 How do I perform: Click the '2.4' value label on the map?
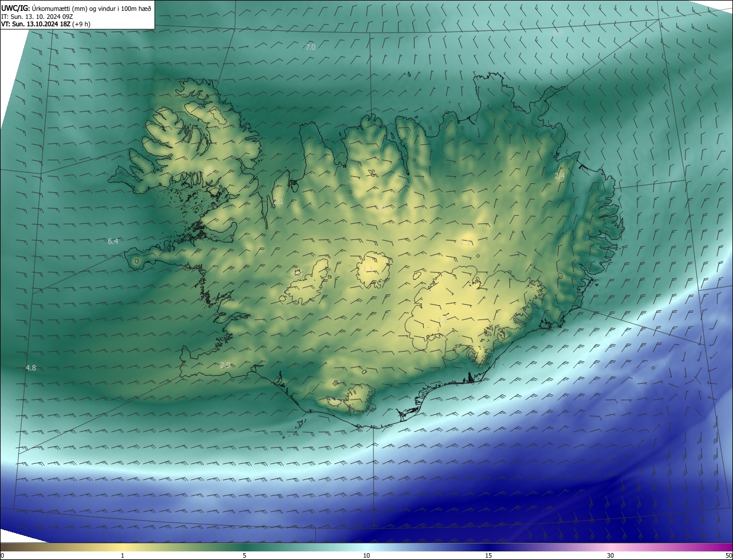559,176
